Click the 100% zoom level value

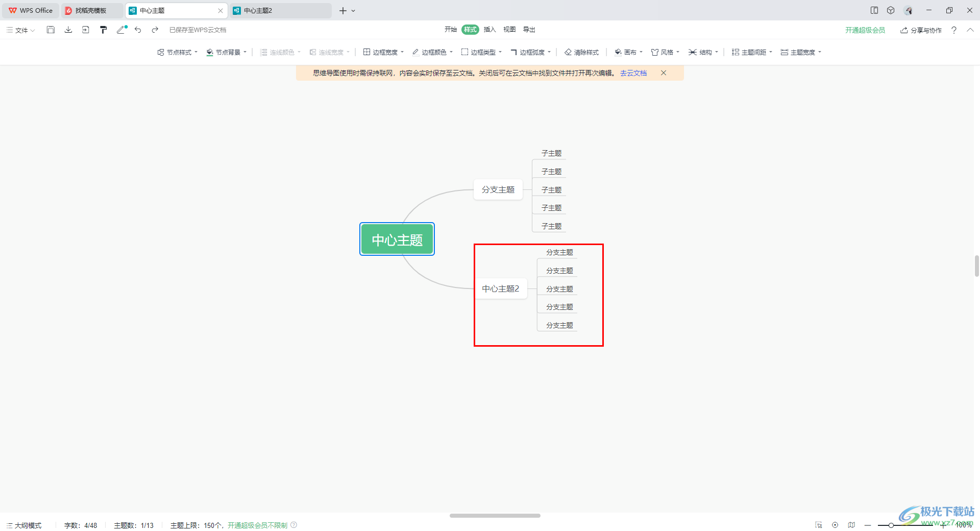point(964,525)
